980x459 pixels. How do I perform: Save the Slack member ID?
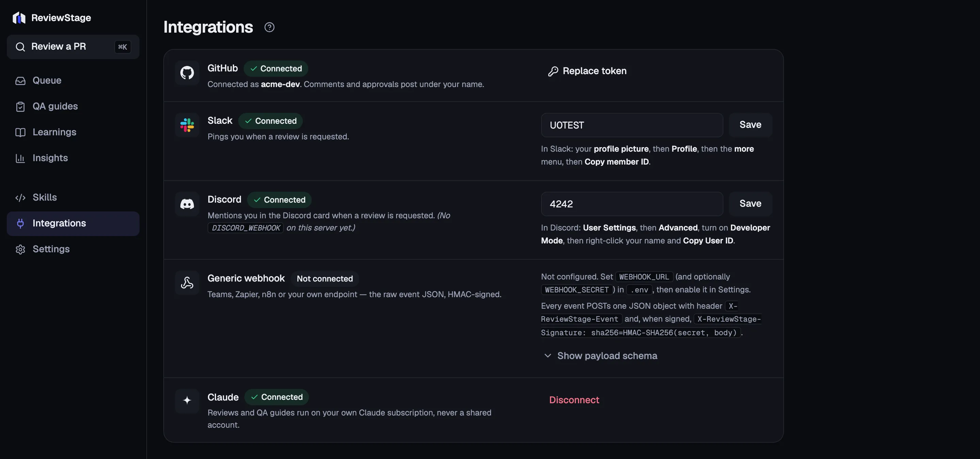pos(750,125)
